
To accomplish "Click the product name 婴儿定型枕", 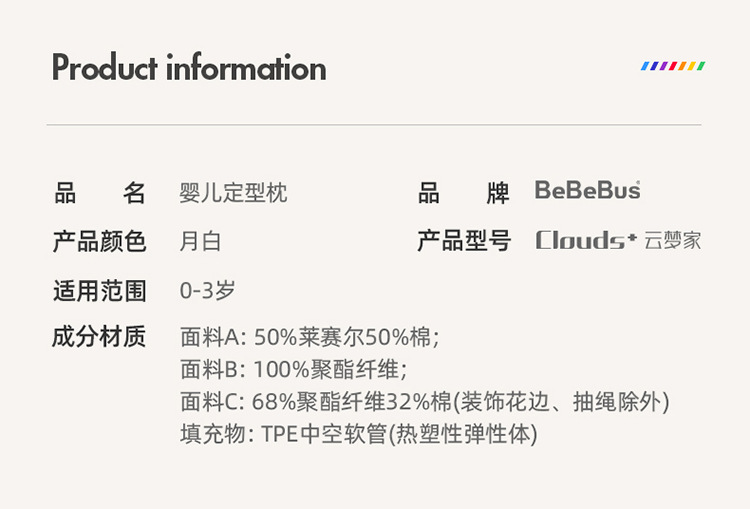I will (233, 192).
